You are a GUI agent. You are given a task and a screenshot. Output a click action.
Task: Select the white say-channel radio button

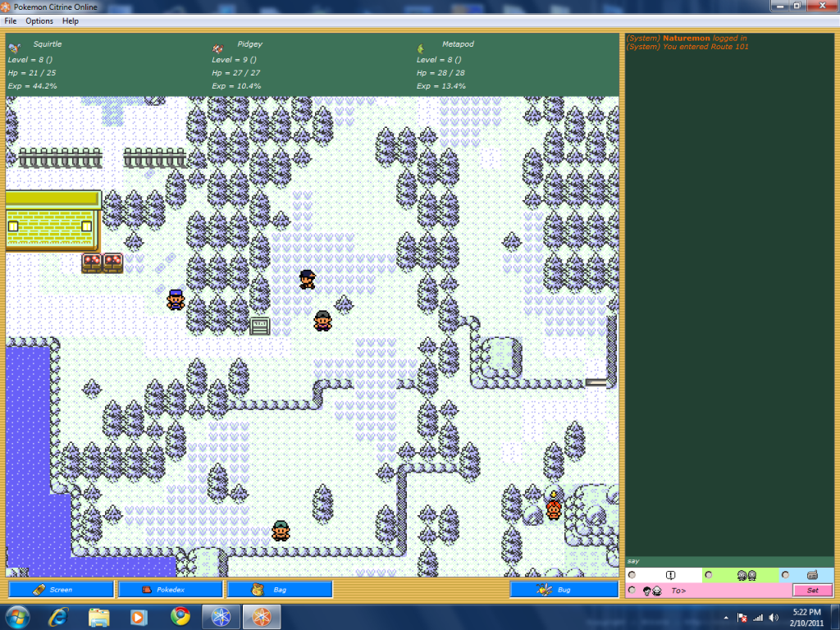point(632,575)
